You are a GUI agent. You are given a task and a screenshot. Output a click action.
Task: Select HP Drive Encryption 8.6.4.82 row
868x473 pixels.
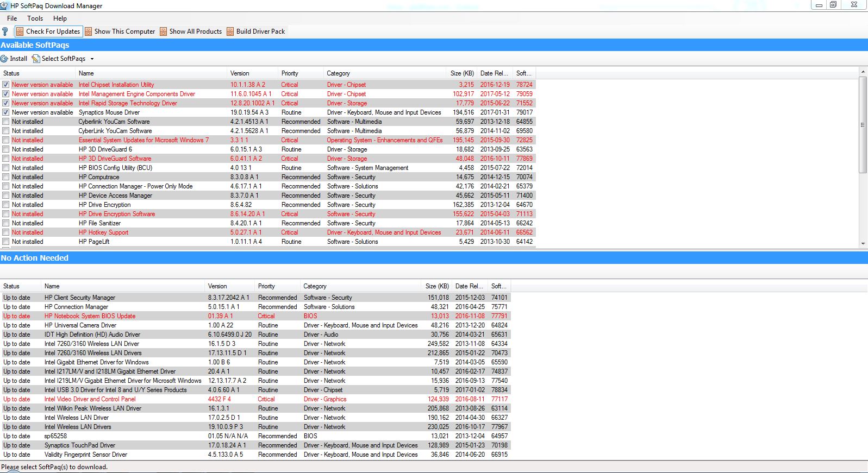point(268,205)
